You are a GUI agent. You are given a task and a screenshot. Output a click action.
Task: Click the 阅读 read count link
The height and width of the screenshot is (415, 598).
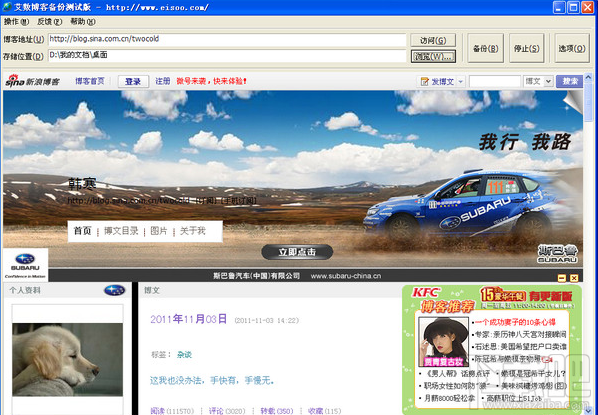(x=158, y=411)
